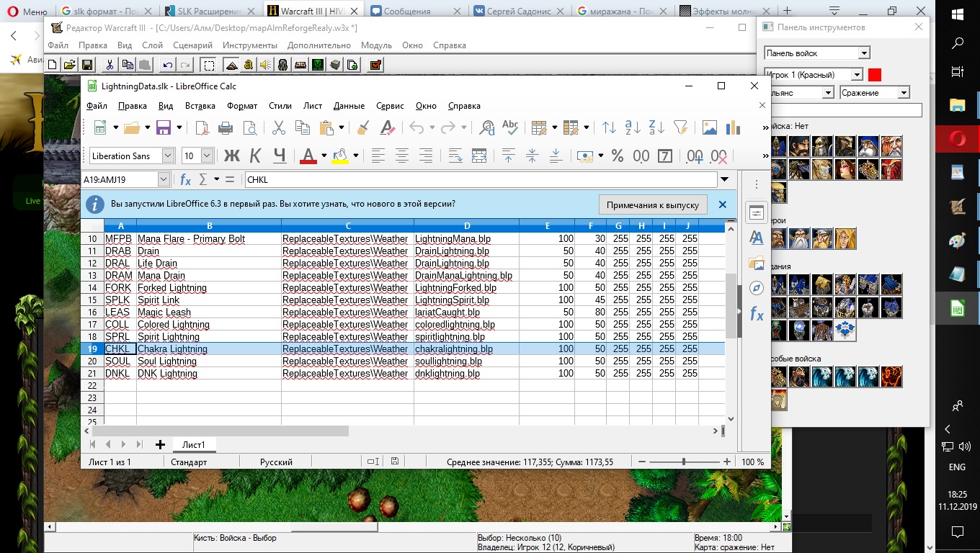
Task: Toggle italic formatting (К)
Action: 255,156
